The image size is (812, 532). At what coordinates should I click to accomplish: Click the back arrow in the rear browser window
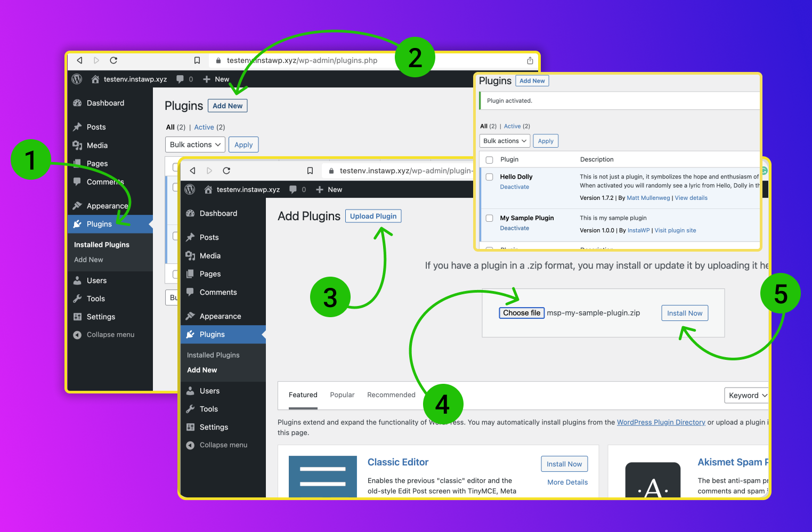[x=79, y=60]
